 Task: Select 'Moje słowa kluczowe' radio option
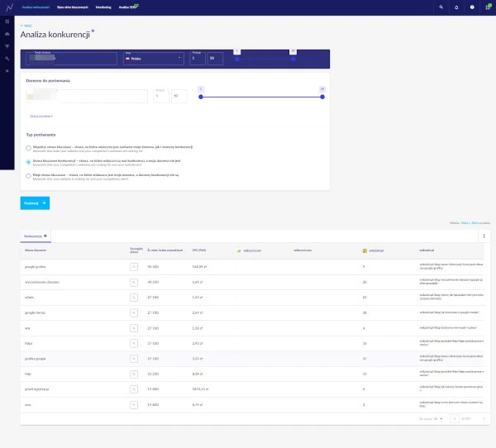click(29, 175)
